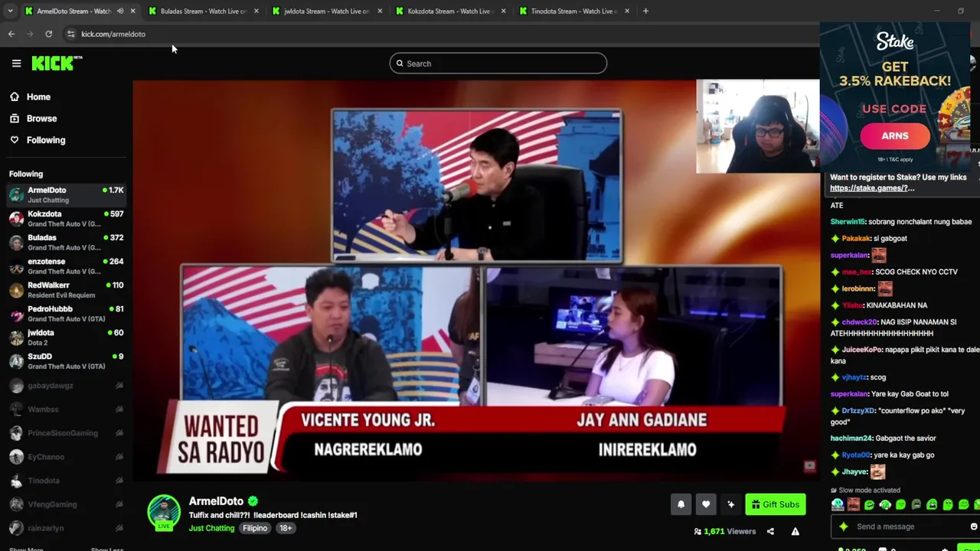980x551 pixels.
Task: Open a new browser tab
Action: pos(645,11)
